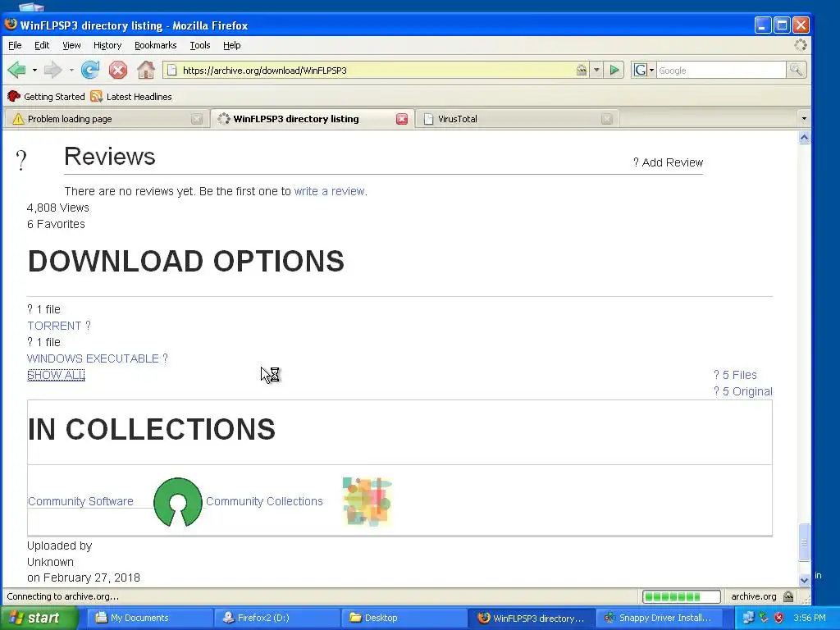
Task: Click the system clock showing 3:56 PM
Action: [x=810, y=618]
